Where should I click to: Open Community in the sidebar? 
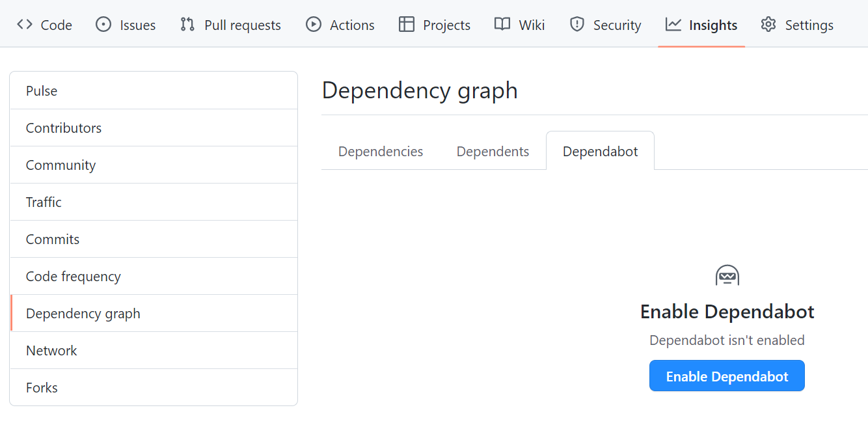(154, 165)
